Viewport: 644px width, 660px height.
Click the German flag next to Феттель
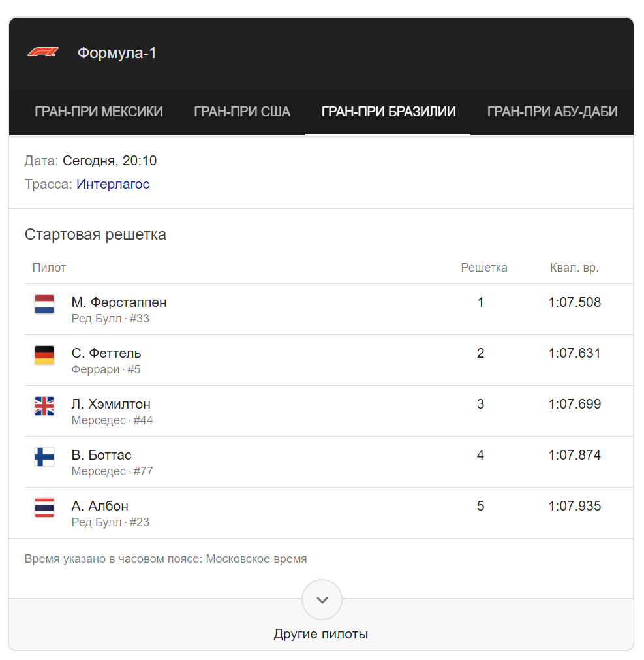point(44,355)
